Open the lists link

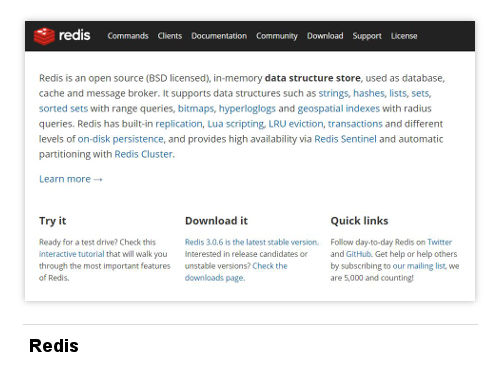click(398, 93)
